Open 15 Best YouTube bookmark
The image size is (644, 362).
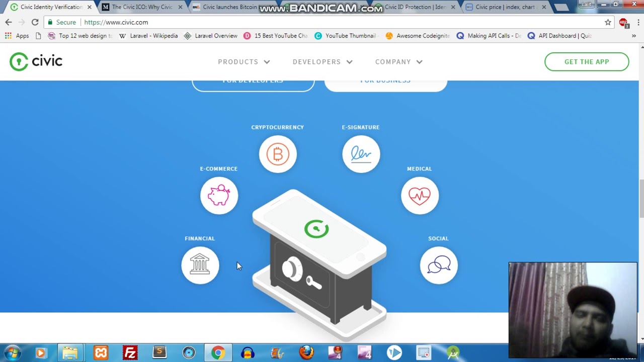pos(275,36)
